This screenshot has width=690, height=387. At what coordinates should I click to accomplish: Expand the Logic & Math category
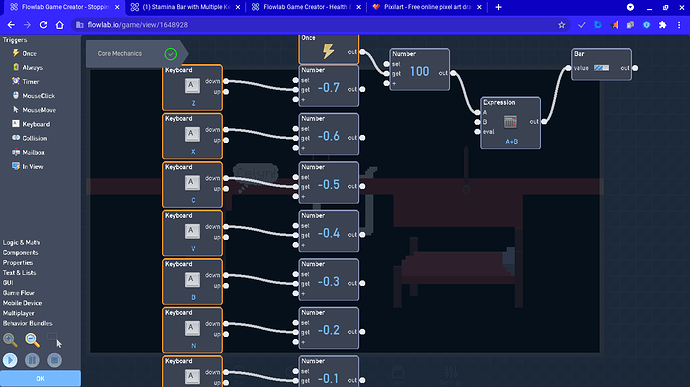[21, 243]
